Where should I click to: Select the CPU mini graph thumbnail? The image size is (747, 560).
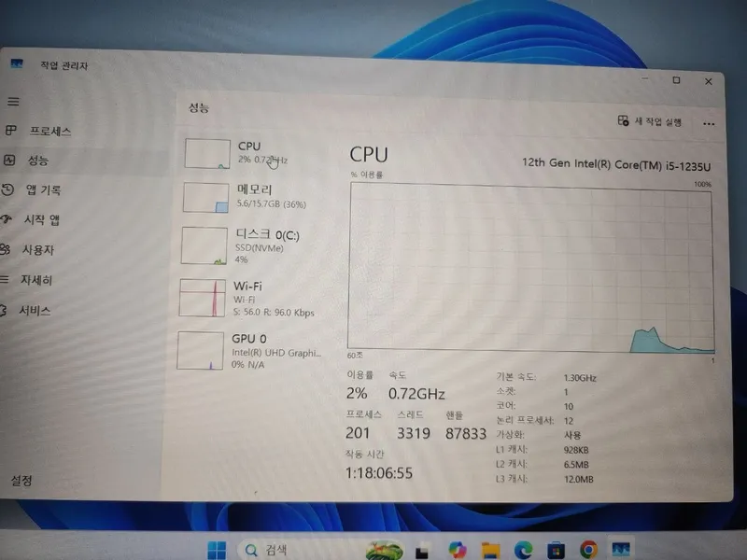(207, 153)
